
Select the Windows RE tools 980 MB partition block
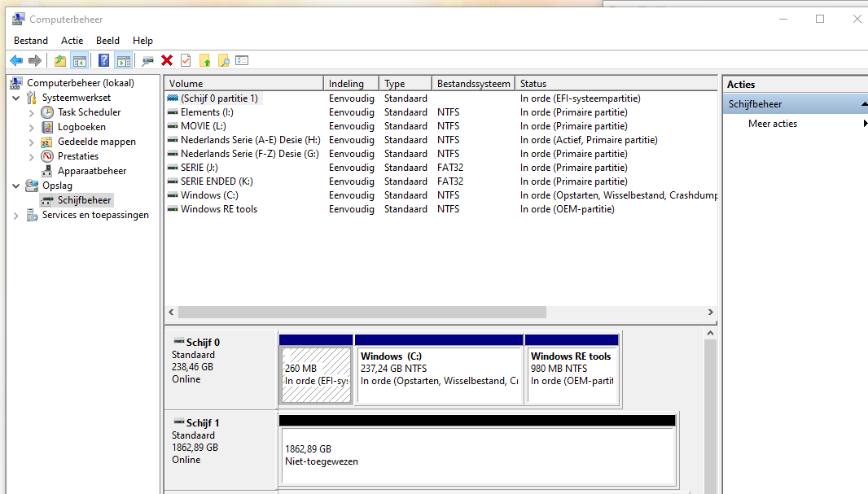click(572, 369)
